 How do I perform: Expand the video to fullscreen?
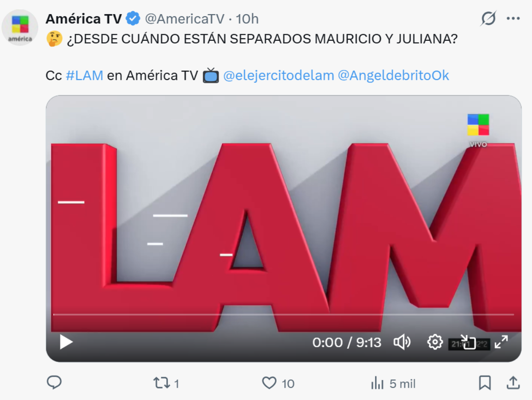[501, 342]
